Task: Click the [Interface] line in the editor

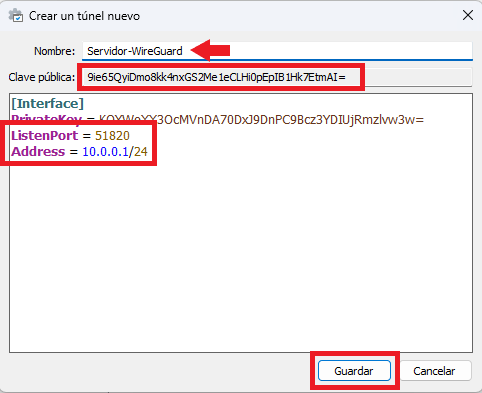Action: 47,104
